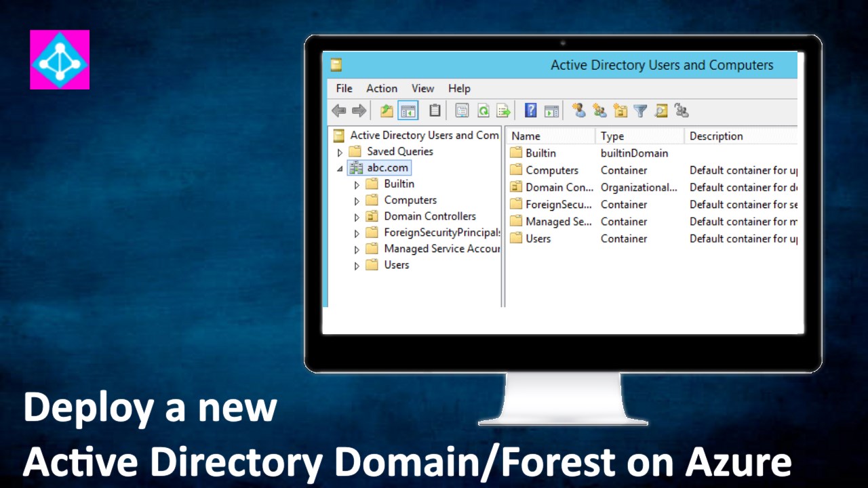Open the File menu
The height and width of the screenshot is (488, 868).
(344, 89)
